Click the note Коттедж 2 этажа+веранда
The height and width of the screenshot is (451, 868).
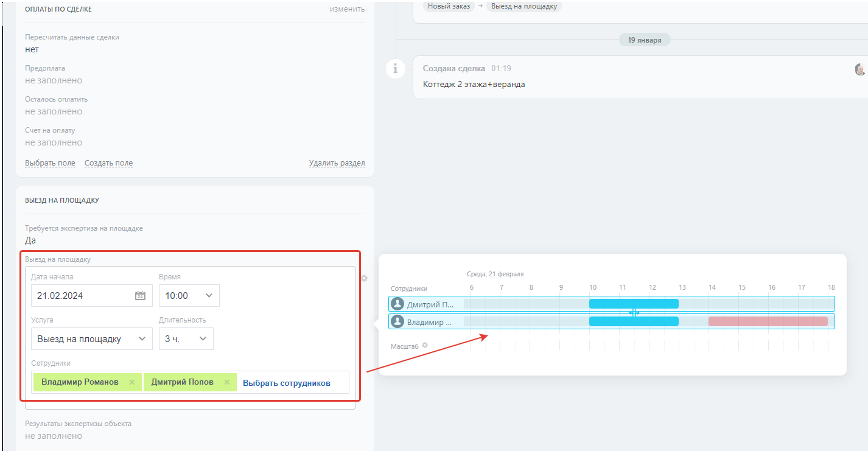point(474,84)
